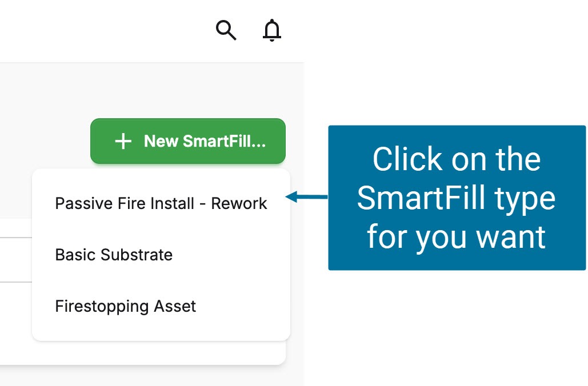The image size is (588, 386).
Task: Open search with the magnifier icon
Action: coord(226,30)
